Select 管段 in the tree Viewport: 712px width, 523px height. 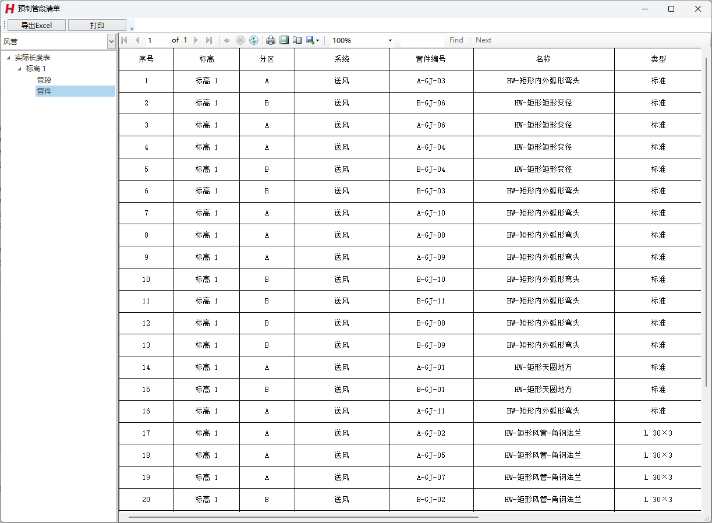pos(44,79)
